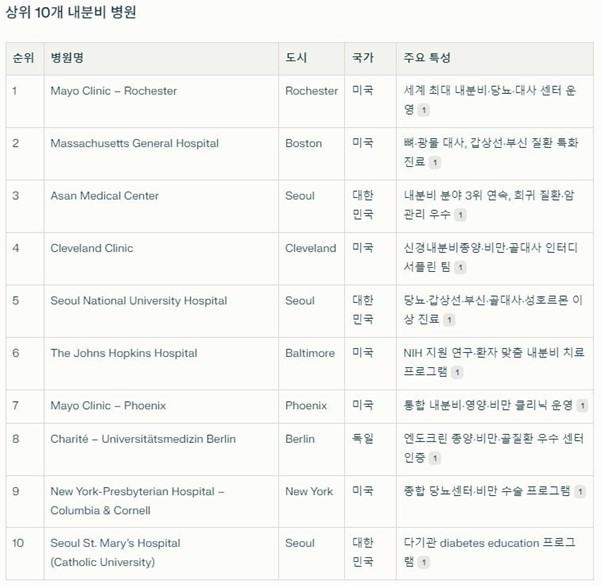This screenshot has width=601, height=585.
Task: Select the text The Johns Hopkins Hospital
Action: (124, 353)
